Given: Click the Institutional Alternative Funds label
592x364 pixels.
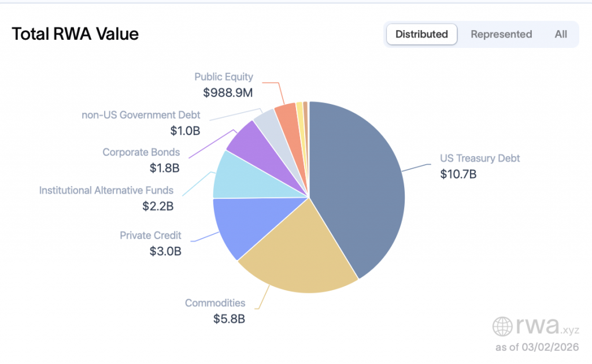Looking at the screenshot, I should click(x=106, y=190).
